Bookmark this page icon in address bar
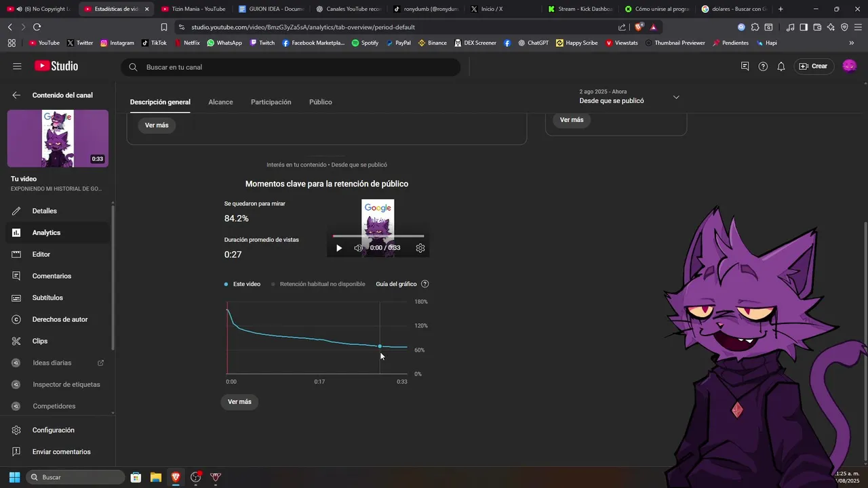The height and width of the screenshot is (488, 868). tap(163, 27)
